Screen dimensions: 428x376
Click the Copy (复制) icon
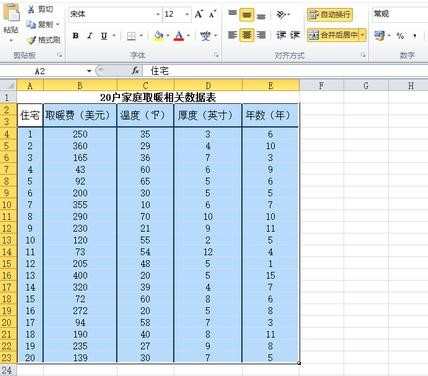click(31, 24)
